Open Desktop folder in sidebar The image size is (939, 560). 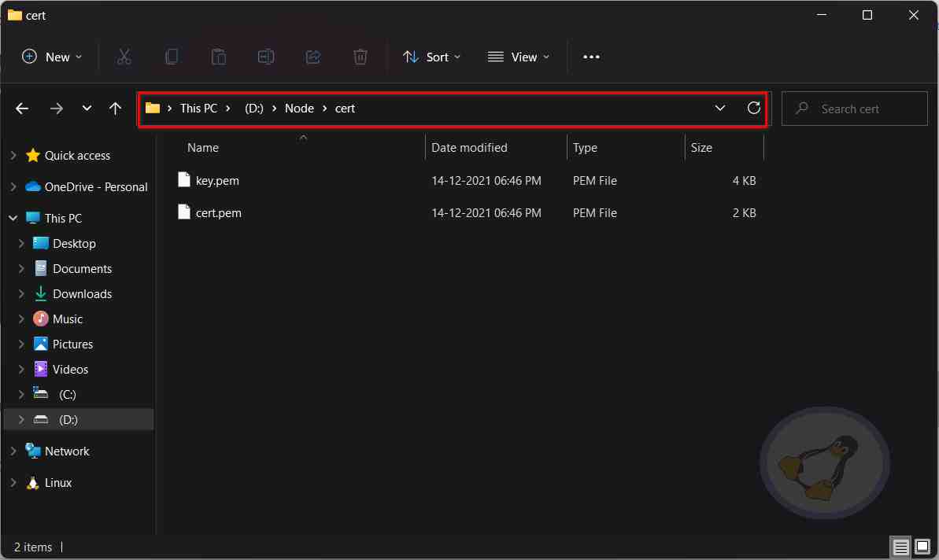coord(74,244)
